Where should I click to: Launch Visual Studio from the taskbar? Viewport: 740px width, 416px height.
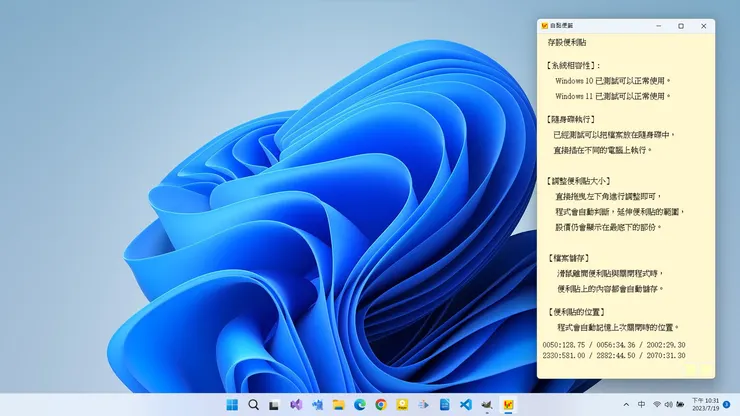[296, 405]
